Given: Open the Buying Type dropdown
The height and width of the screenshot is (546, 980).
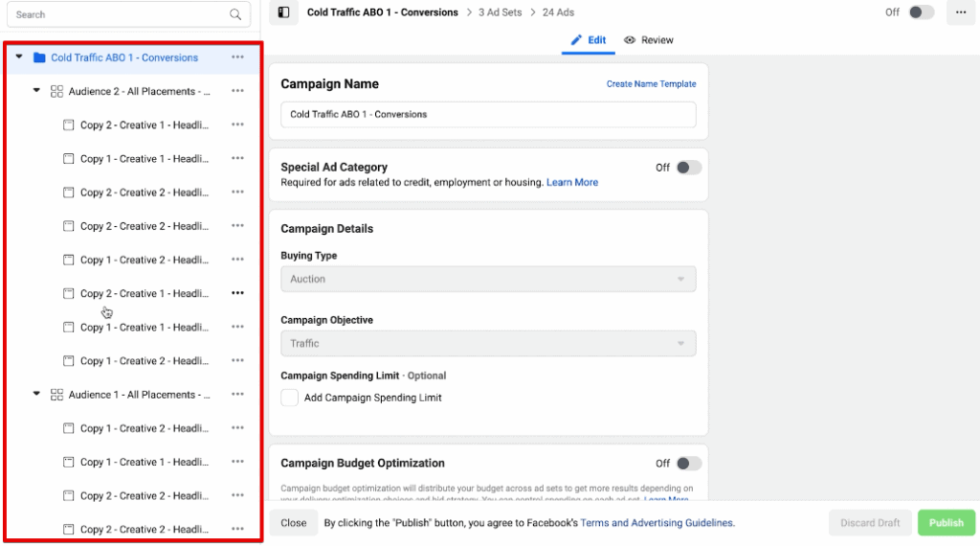Looking at the screenshot, I should [x=488, y=279].
